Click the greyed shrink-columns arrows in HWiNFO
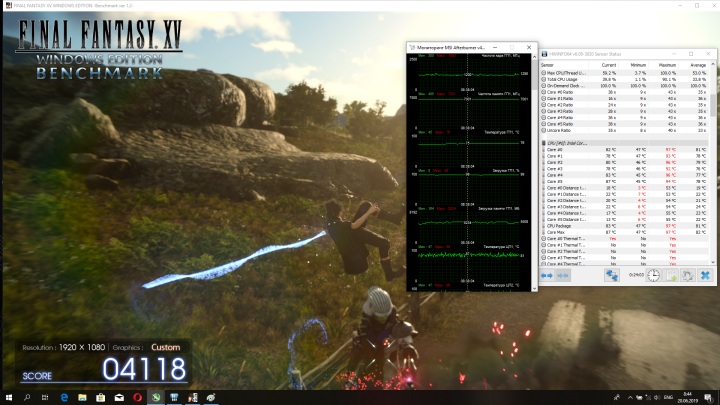 tap(563, 275)
